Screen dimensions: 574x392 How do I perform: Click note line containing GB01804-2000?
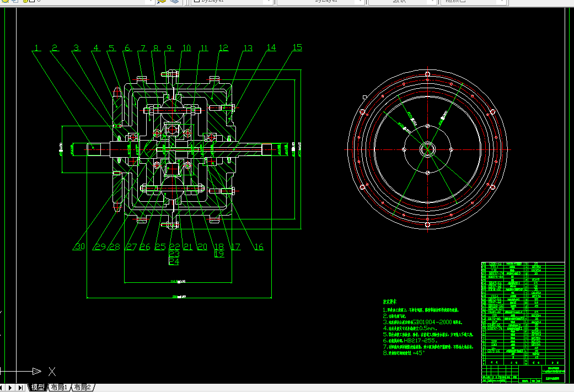click(x=422, y=322)
